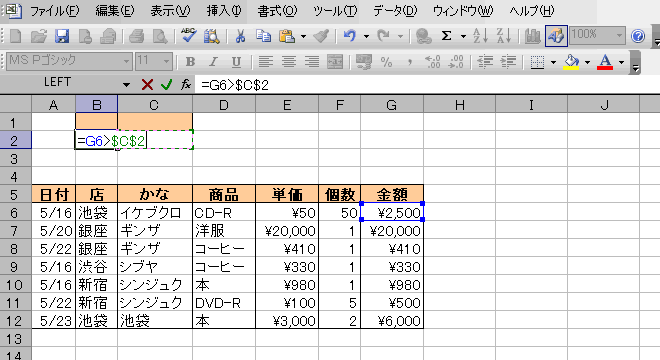Apply Comma style icon
660x360 pixels.
410,62
